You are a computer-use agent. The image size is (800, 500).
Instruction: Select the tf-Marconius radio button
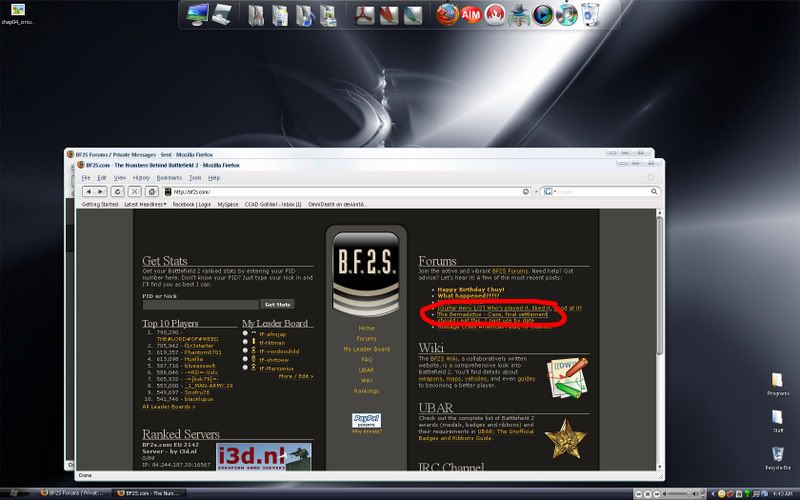(245, 367)
